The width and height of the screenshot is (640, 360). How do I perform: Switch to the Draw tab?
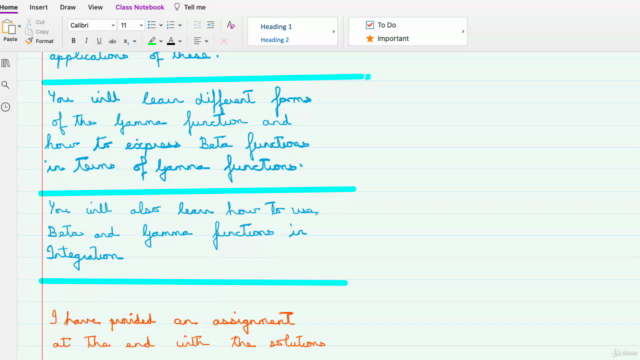click(68, 7)
